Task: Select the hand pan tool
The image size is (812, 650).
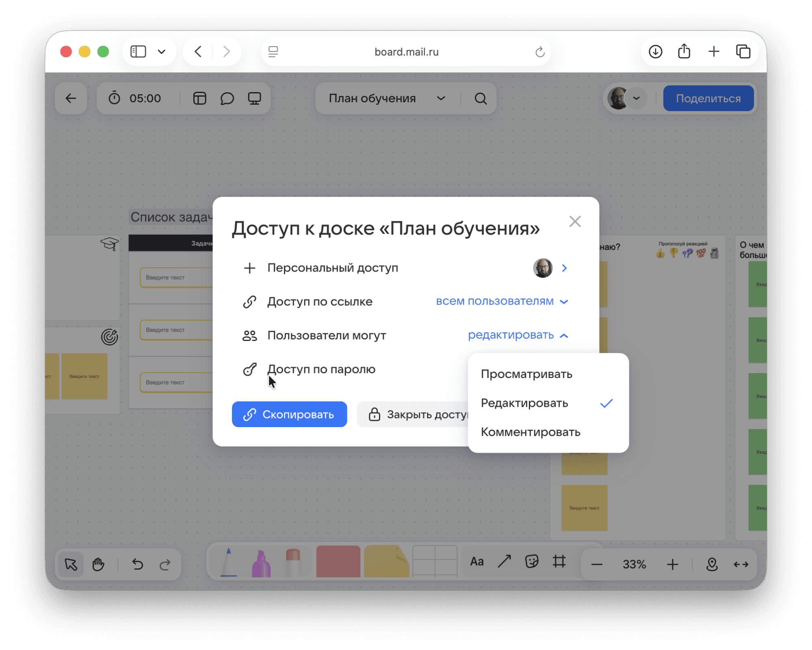Action: tap(98, 564)
